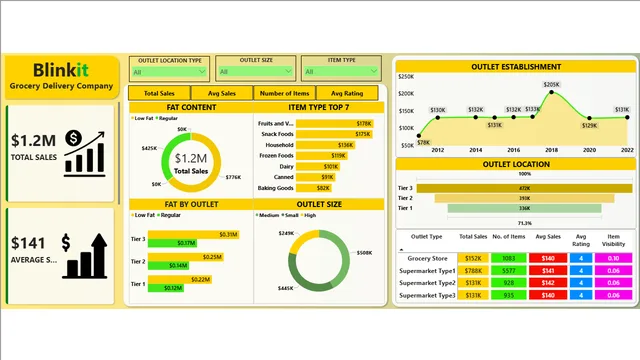Image resolution: width=640 pixels, height=360 pixels.
Task: Click the Regular legend in Fat Content
Action: click(167, 118)
